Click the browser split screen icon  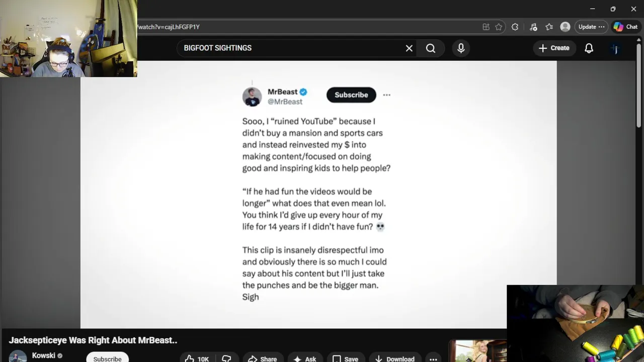[x=486, y=27]
